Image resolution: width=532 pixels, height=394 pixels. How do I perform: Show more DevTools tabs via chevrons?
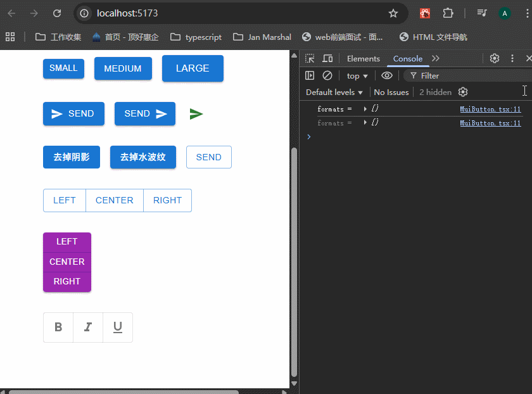[436, 59]
